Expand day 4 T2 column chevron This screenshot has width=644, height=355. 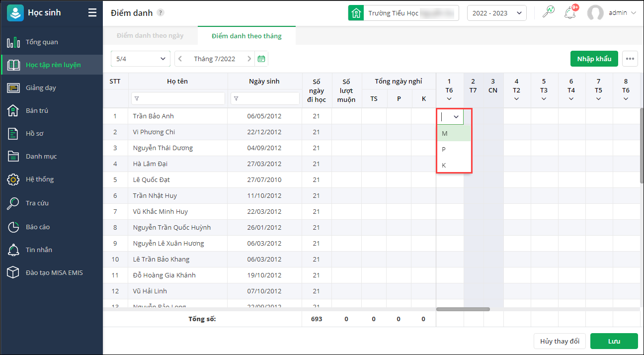click(517, 99)
